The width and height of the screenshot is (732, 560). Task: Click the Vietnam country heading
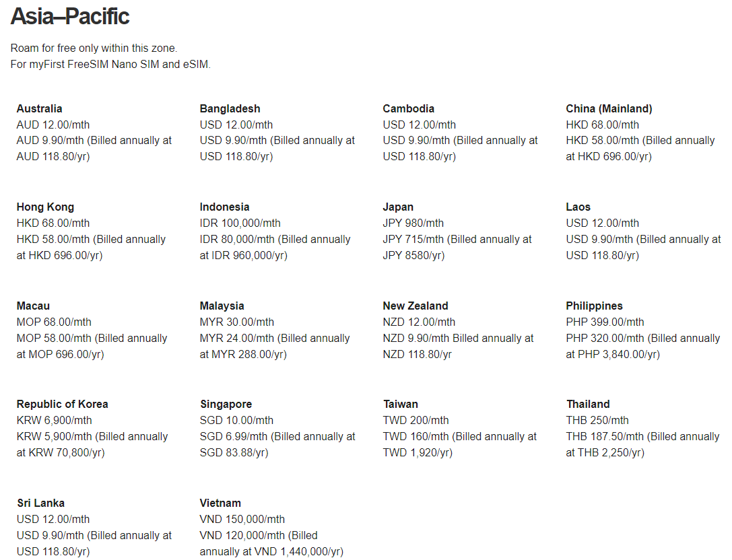click(220, 503)
